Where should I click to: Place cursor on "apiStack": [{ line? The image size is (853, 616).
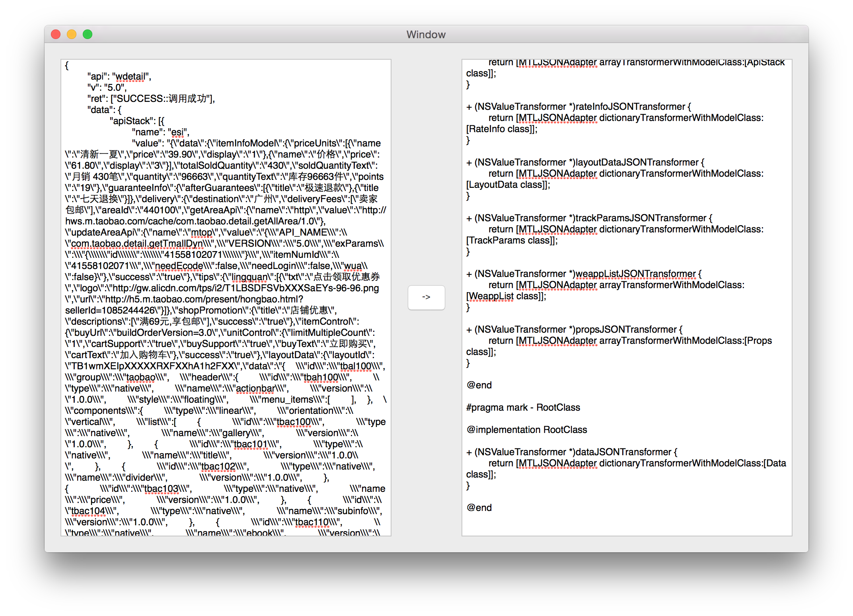click(x=137, y=121)
